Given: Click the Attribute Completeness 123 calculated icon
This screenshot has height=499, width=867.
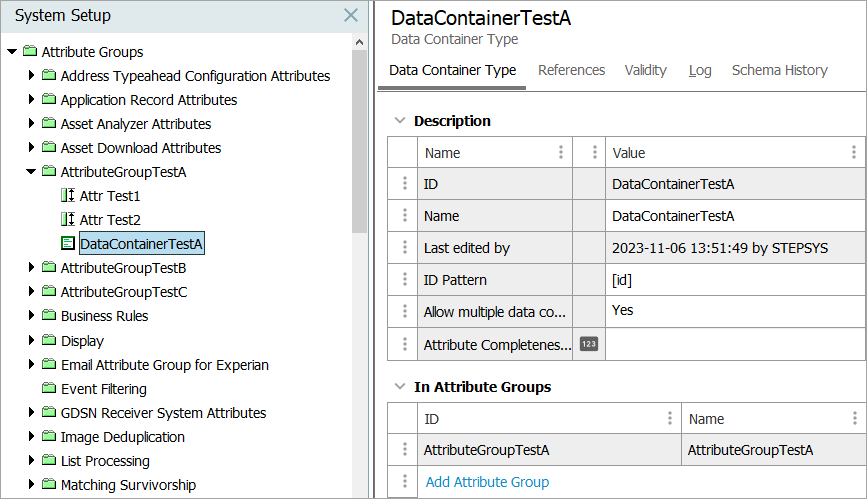Looking at the screenshot, I should (x=589, y=344).
